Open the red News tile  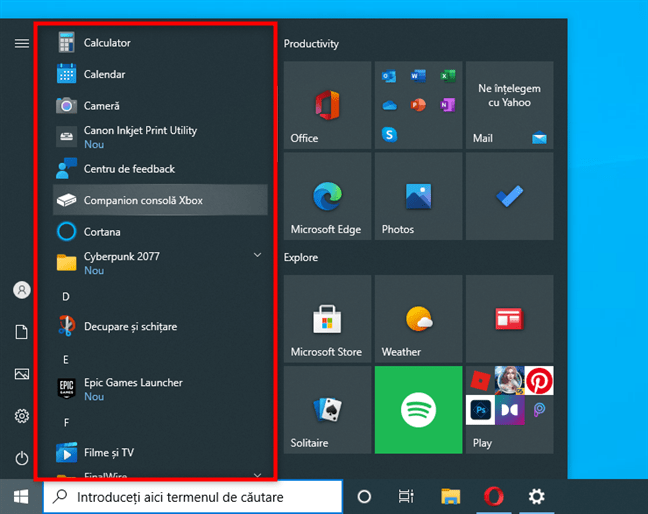(510, 319)
